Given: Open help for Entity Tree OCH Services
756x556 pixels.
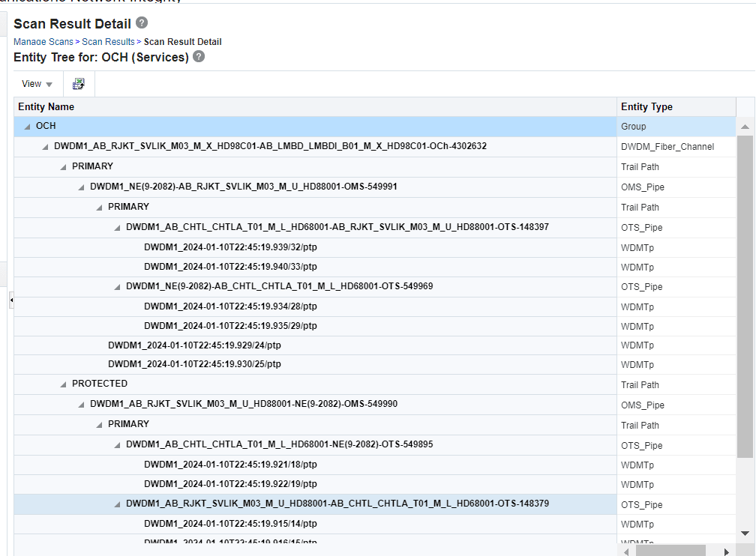Looking at the screenshot, I should (197, 57).
